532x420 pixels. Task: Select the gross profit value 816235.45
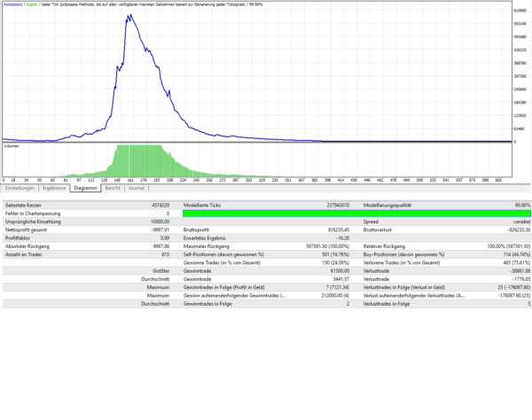point(339,229)
